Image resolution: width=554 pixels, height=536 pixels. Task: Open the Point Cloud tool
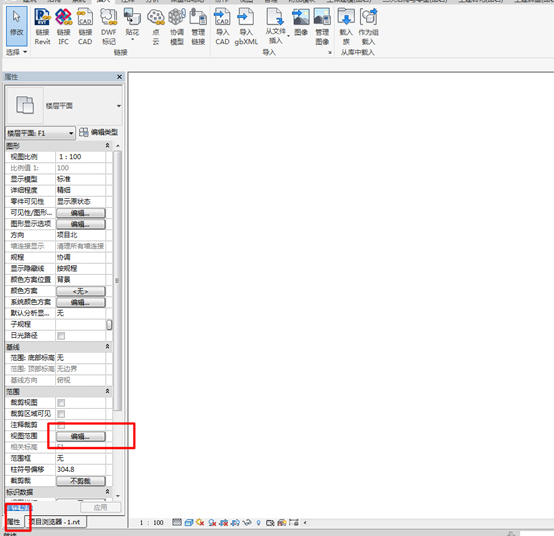[x=155, y=26]
